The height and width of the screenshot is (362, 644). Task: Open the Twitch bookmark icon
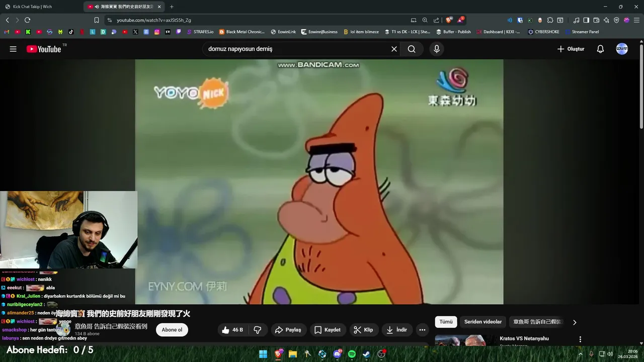click(x=179, y=32)
